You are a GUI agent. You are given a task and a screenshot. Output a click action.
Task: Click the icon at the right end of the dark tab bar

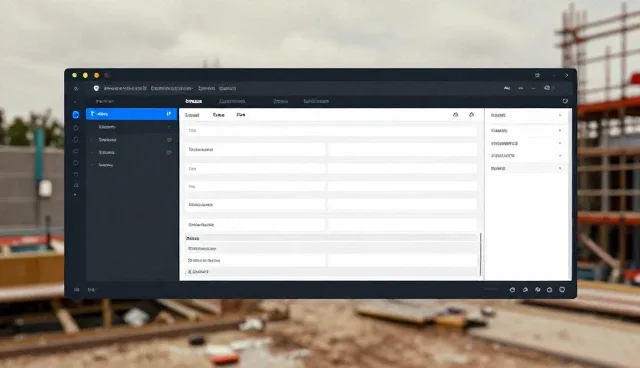tap(565, 101)
